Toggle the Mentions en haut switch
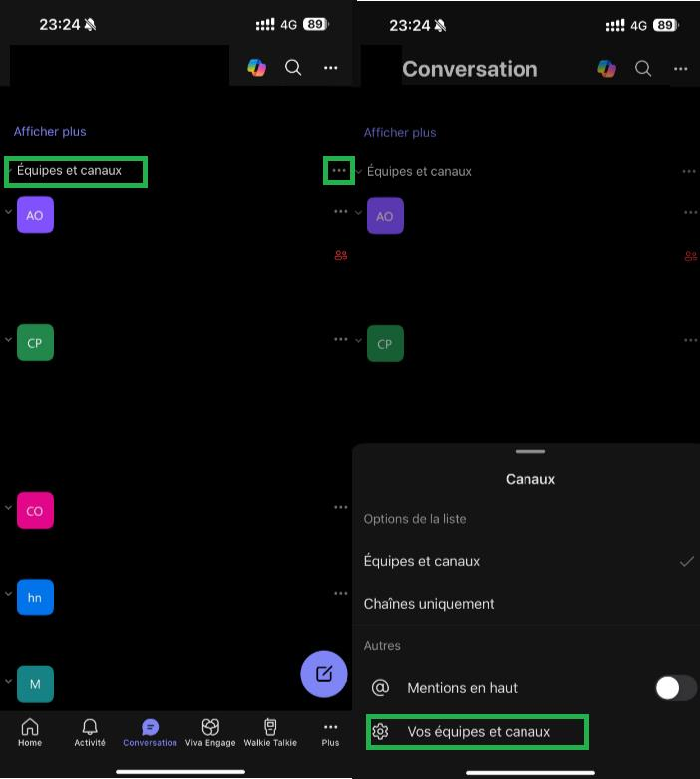This screenshot has width=700, height=779. (x=676, y=688)
